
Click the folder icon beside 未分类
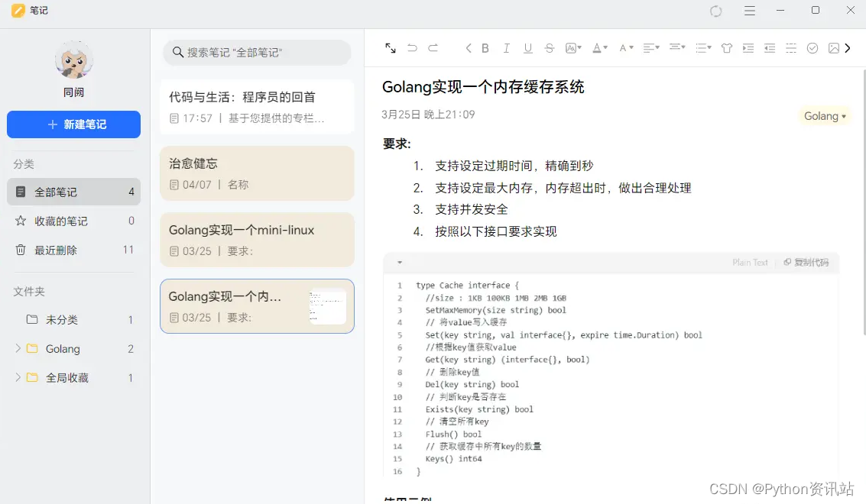click(32, 319)
